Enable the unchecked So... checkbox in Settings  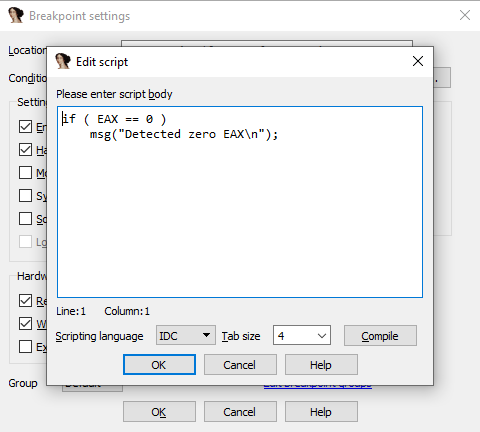tap(25, 219)
